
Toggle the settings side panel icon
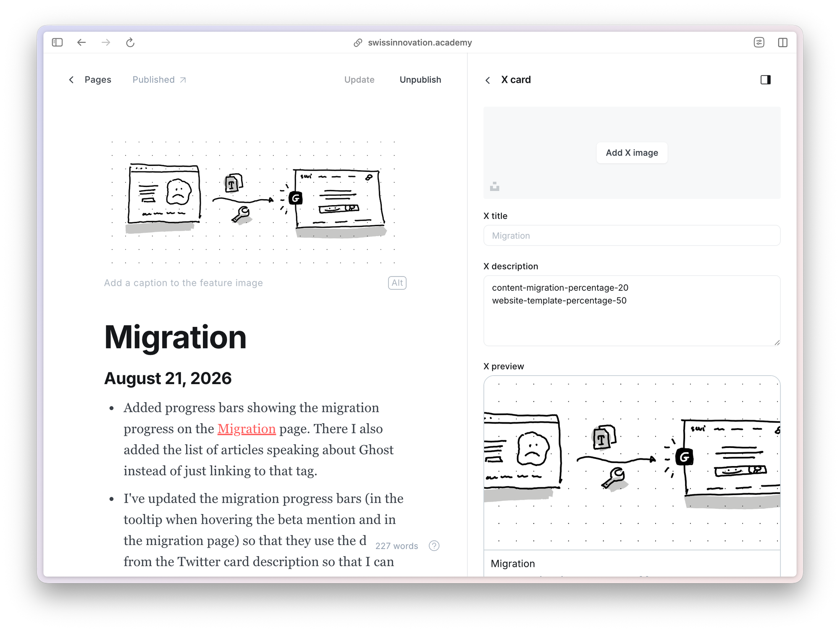tap(766, 80)
